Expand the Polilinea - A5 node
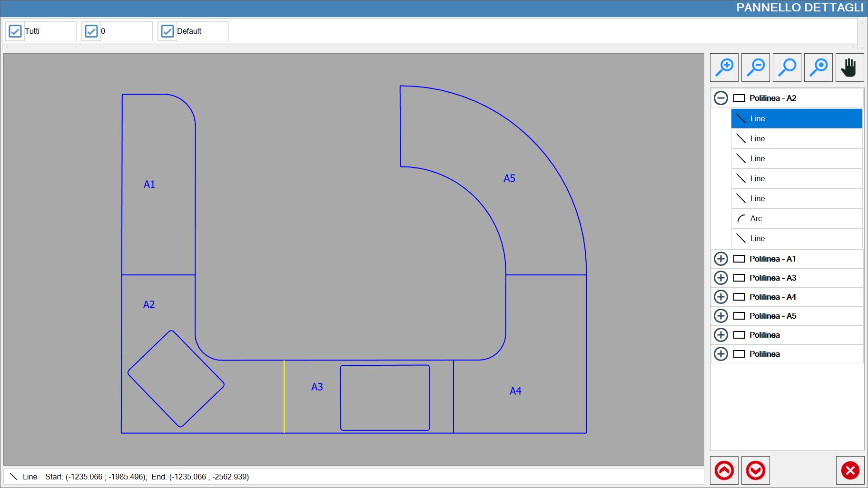This screenshot has width=868, height=488. (721, 316)
